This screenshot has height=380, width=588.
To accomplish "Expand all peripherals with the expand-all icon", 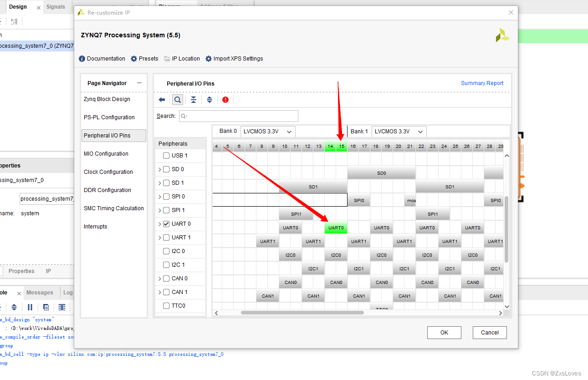I will point(210,100).
